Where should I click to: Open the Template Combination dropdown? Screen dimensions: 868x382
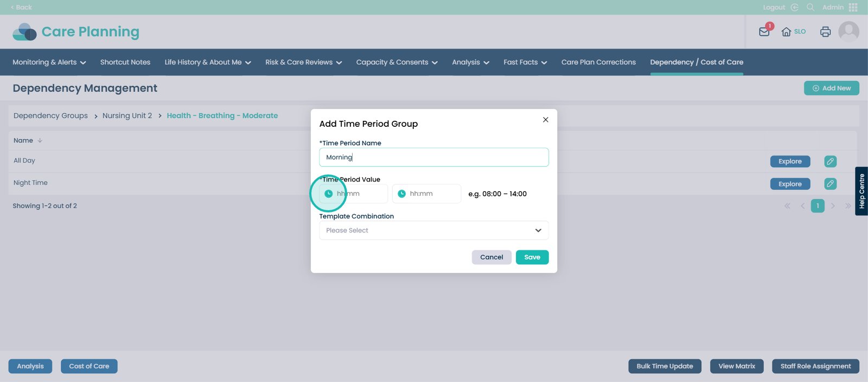433,231
